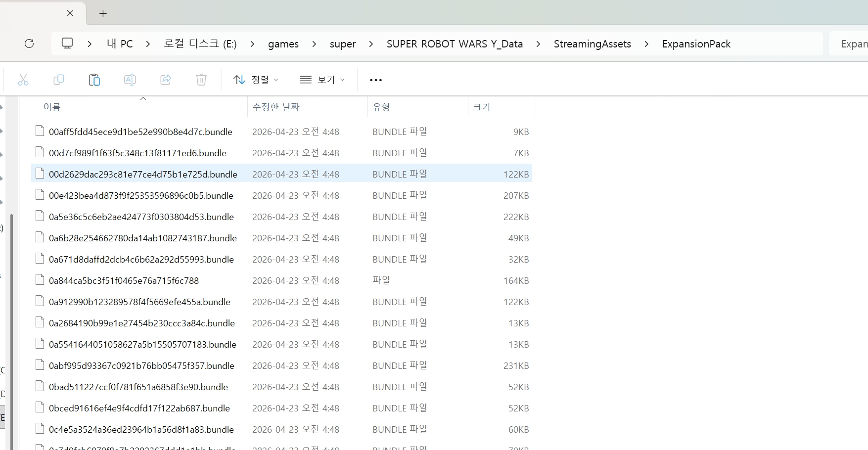Expand chevron after StreamingAssets breadcrumb
868x450 pixels.
coord(646,44)
